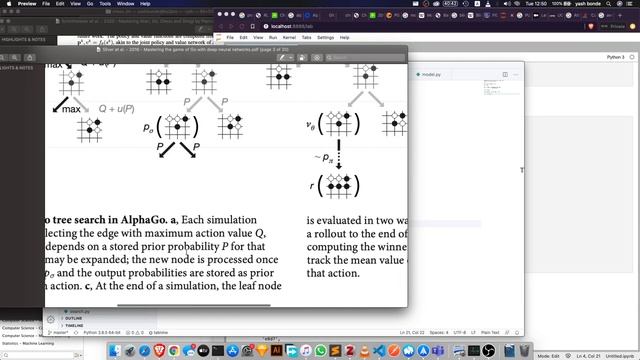Open WhatsApp from the Dock

coord(321,350)
